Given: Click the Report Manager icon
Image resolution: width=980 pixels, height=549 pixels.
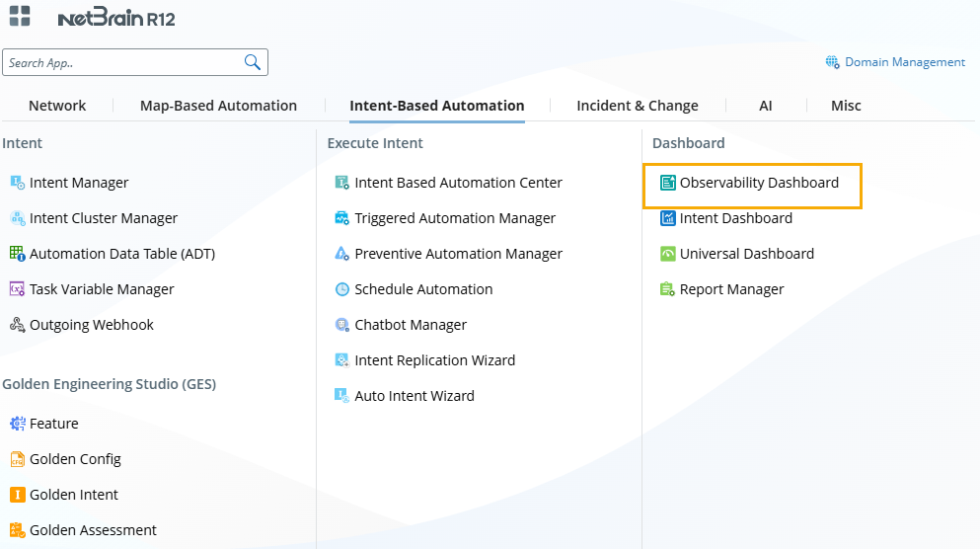Looking at the screenshot, I should pyautogui.click(x=668, y=289).
